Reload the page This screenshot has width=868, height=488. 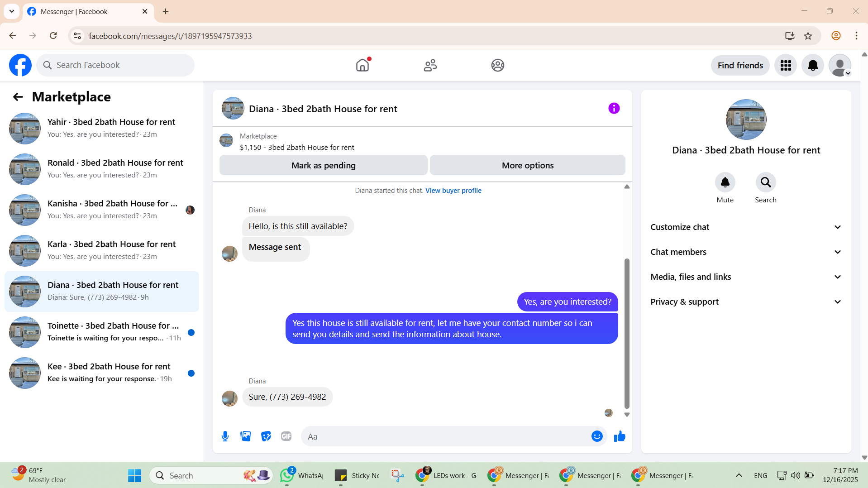coord(53,36)
